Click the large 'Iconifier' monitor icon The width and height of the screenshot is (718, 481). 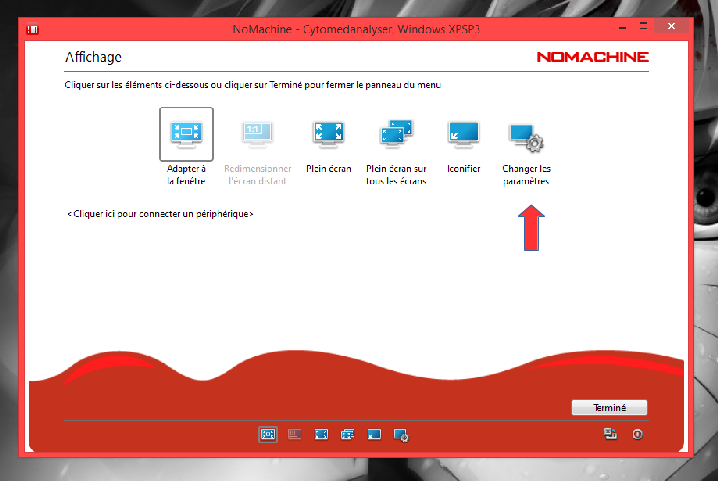[x=463, y=134]
